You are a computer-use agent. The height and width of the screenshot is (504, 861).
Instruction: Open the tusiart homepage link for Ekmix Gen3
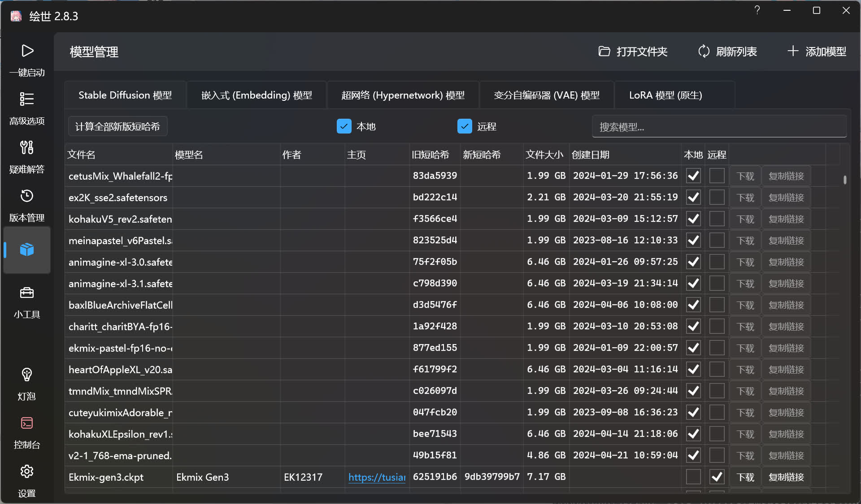point(377,477)
